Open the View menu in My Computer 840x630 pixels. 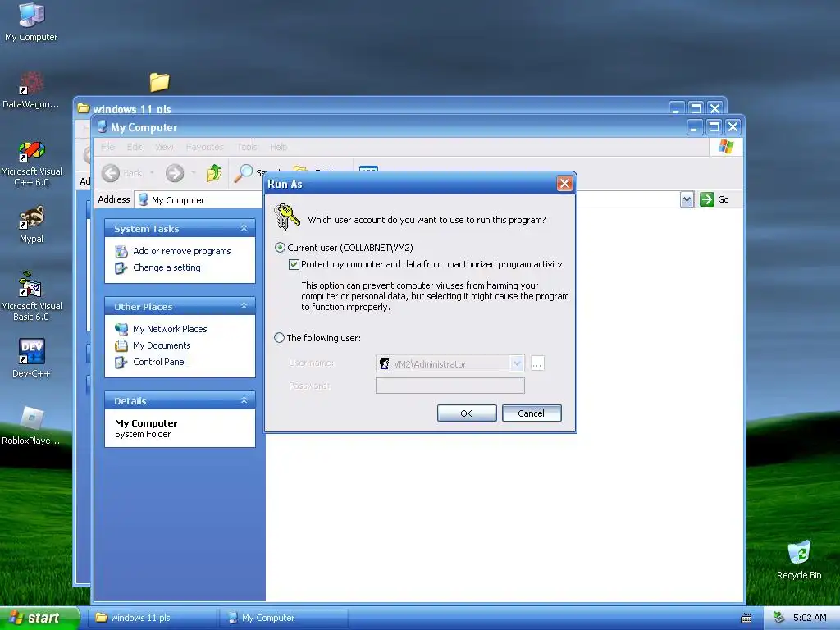tap(164, 147)
